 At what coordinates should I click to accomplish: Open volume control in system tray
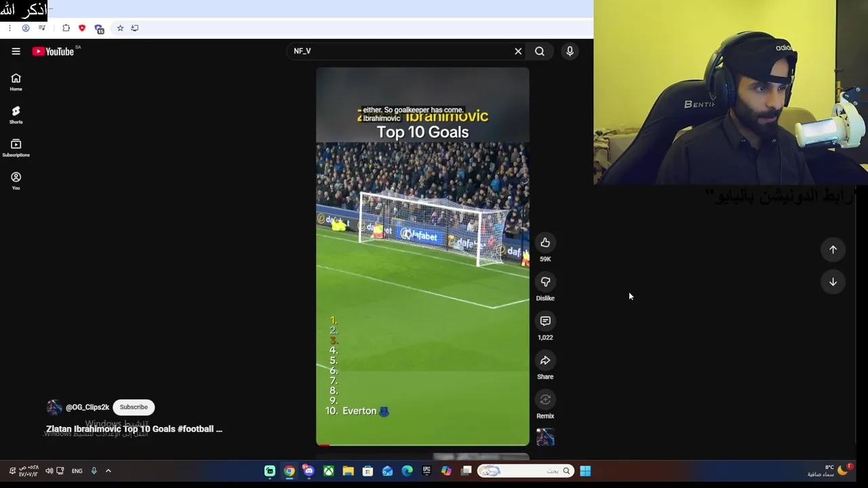pyautogui.click(x=49, y=471)
